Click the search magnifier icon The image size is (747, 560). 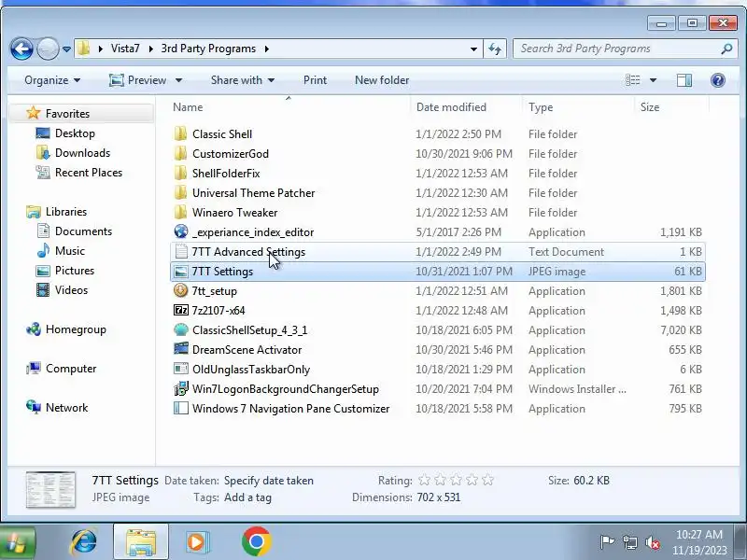pos(726,49)
